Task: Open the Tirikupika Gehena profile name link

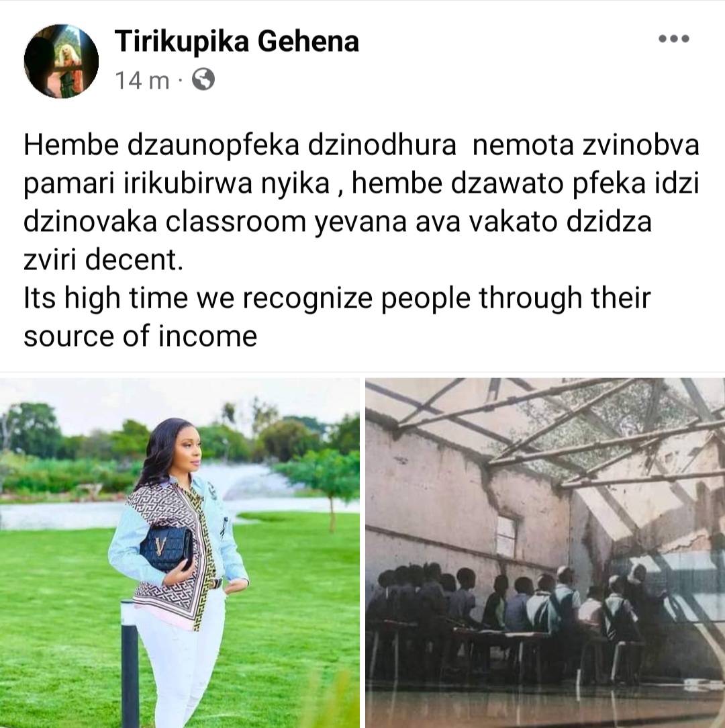Action: pyautogui.click(x=237, y=41)
